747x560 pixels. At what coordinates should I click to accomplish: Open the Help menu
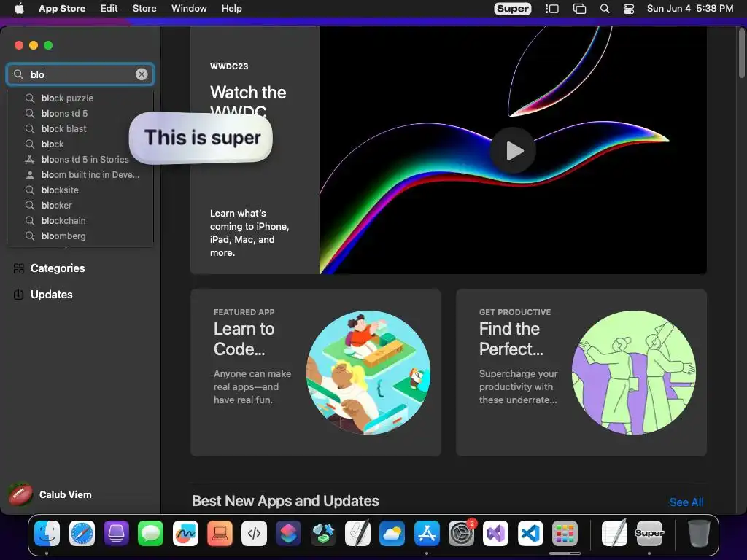point(231,9)
